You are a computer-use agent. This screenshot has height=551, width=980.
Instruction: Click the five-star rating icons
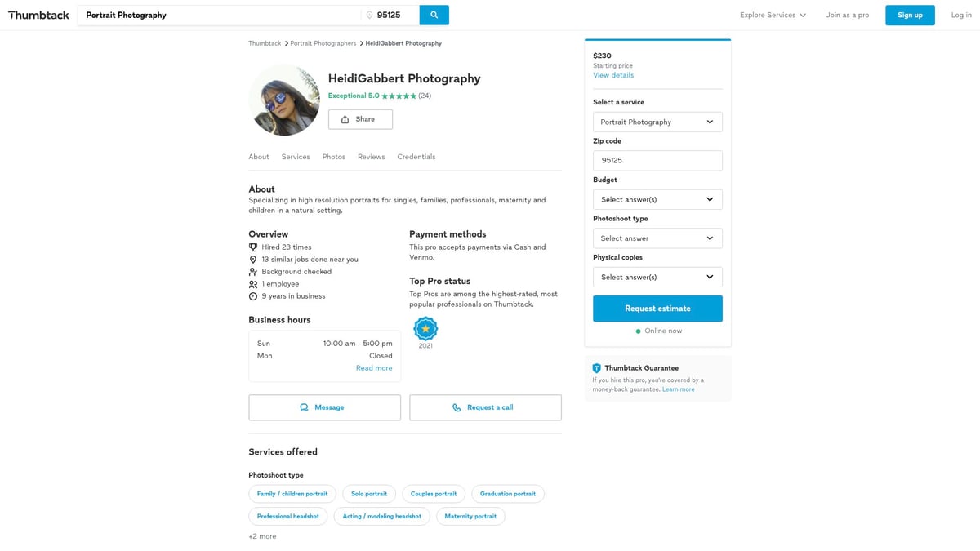(x=399, y=96)
